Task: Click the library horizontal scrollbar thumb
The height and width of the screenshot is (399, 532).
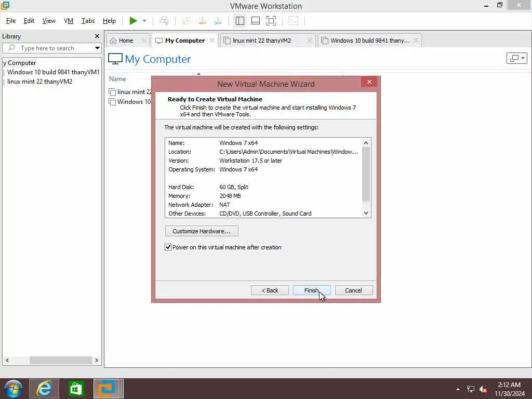Action: click(60, 361)
